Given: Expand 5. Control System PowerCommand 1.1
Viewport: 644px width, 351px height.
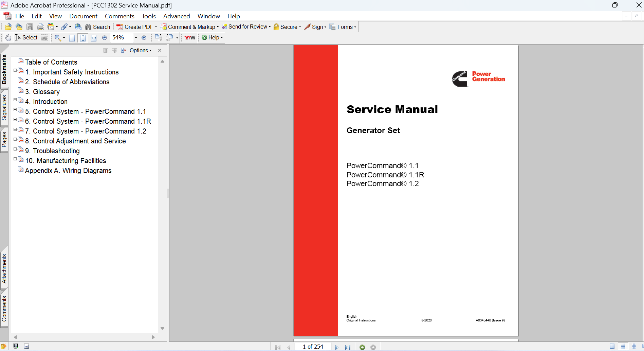Looking at the screenshot, I should [x=15, y=110].
